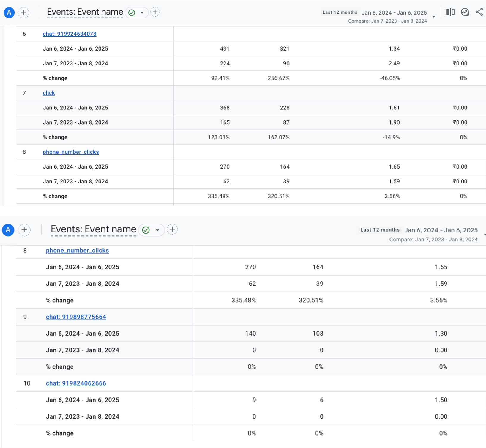Viewport: 486px width, 448px height.
Task: Select event count cell 140
Action: click(x=250, y=334)
